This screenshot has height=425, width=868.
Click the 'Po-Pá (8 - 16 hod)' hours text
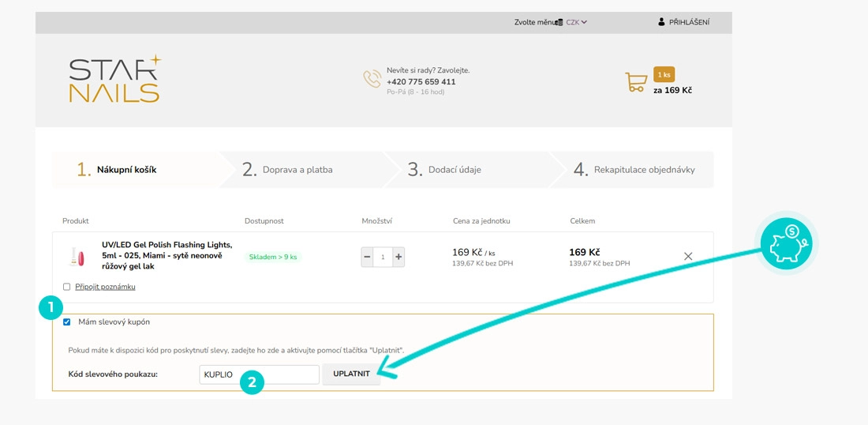pyautogui.click(x=416, y=92)
